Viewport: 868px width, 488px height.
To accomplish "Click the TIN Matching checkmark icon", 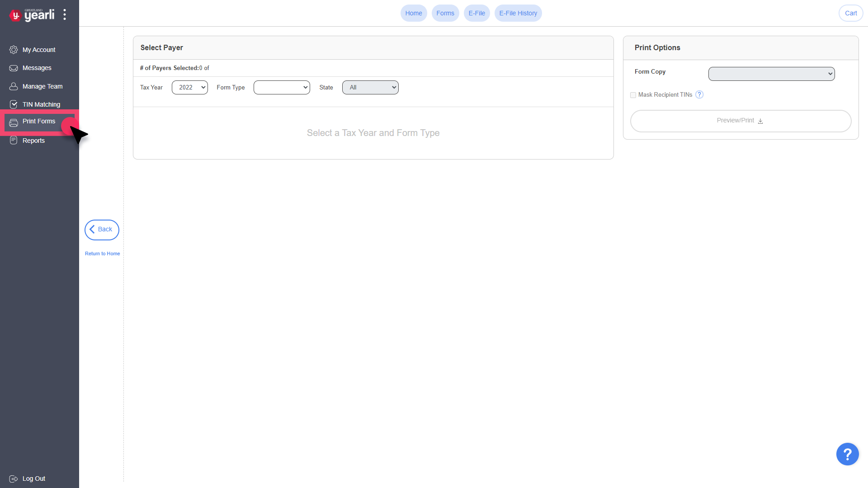I will click(x=14, y=104).
